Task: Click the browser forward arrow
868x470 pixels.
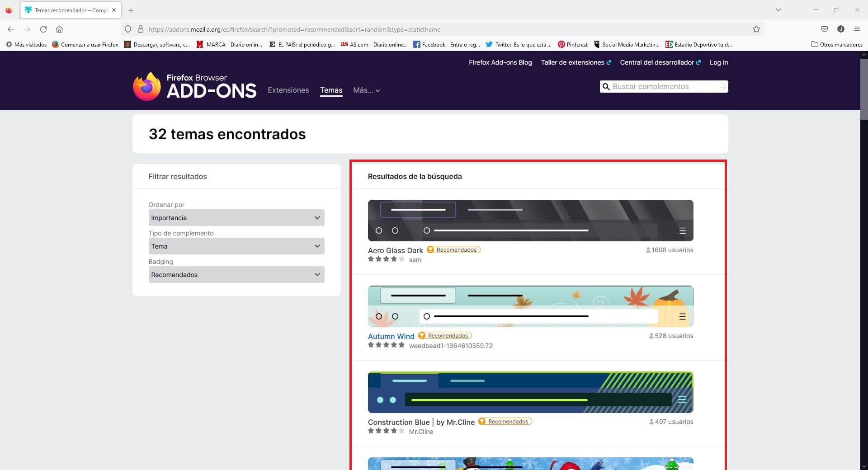Action: 27,29
